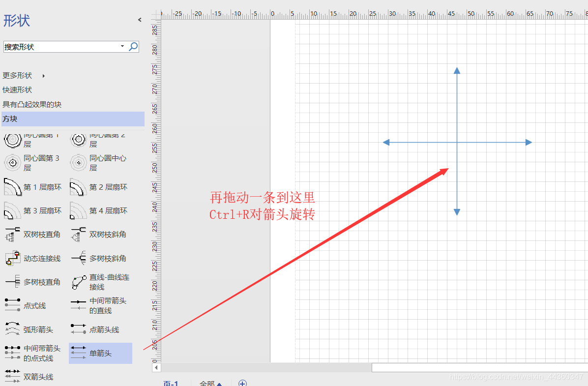The width and height of the screenshot is (588, 386).
Task: Collapse the Shapes panel with the chevron
Action: pyautogui.click(x=140, y=20)
